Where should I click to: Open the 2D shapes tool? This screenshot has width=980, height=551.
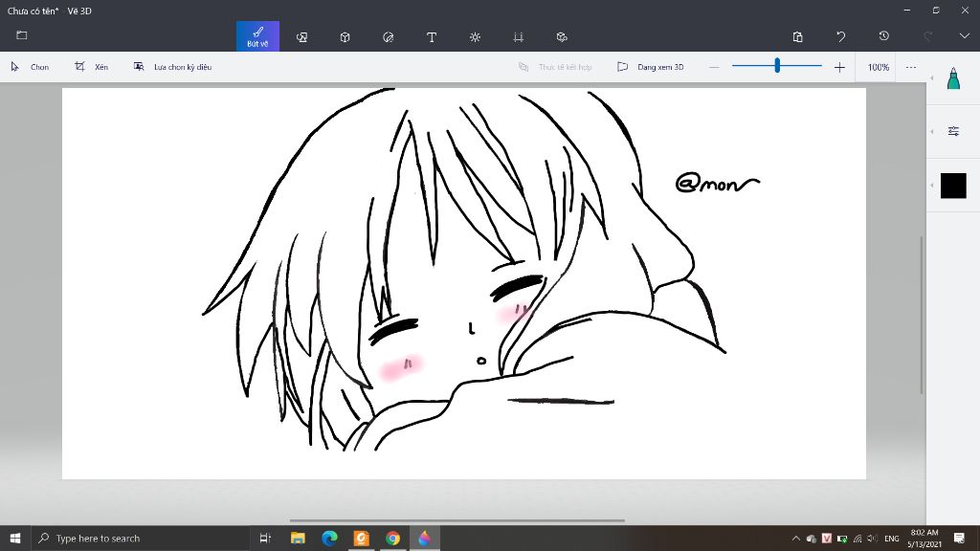301,37
